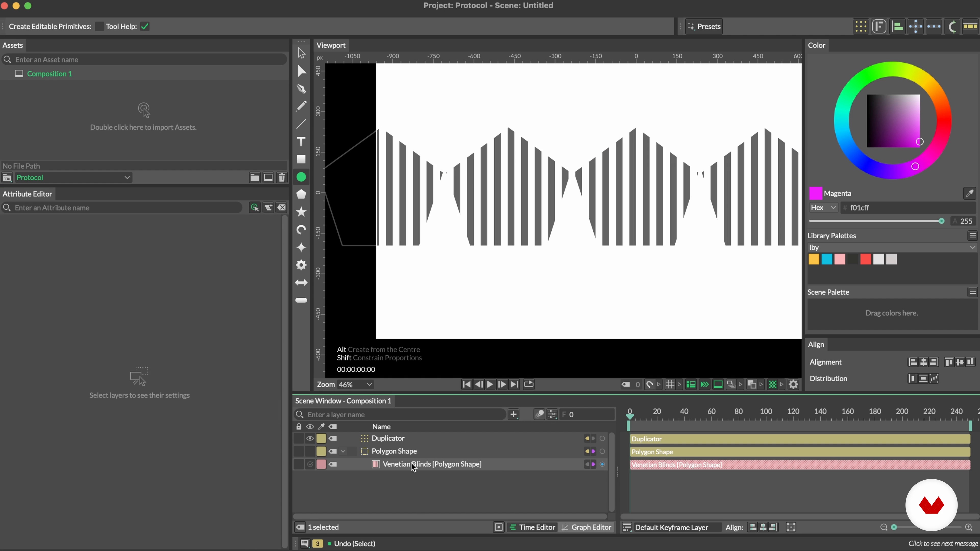
Task: Select the Rectangle tool
Action: [x=301, y=159]
